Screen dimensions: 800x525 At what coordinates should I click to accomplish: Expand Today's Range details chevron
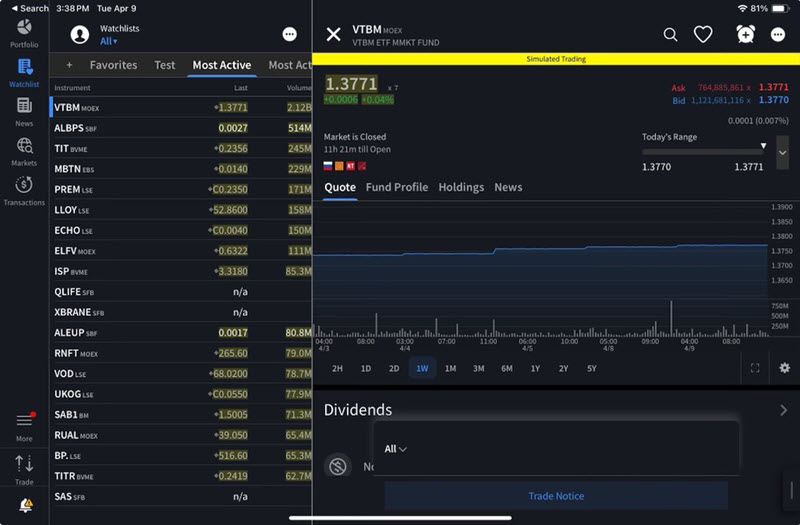pos(782,153)
